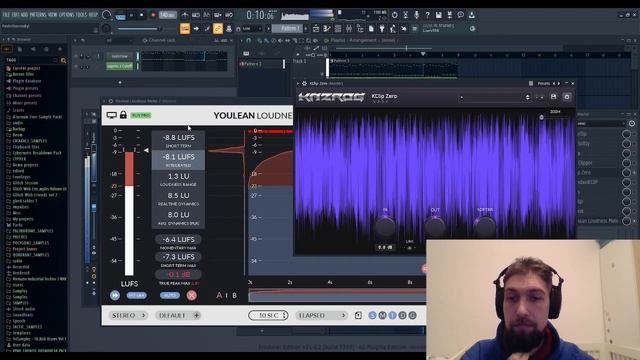This screenshot has height=360, width=640.
Task: Start playback with the transport play button
Action: point(131,15)
